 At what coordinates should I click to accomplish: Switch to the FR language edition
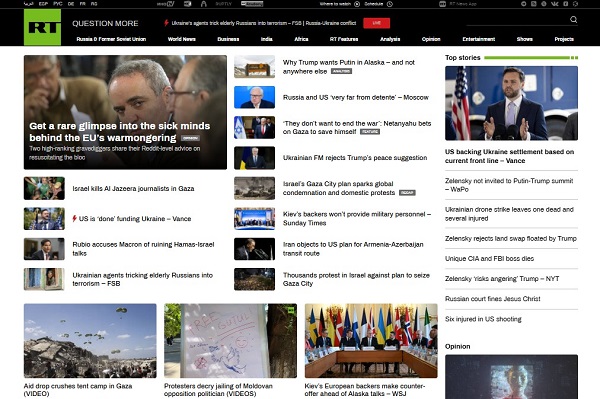click(x=83, y=4)
